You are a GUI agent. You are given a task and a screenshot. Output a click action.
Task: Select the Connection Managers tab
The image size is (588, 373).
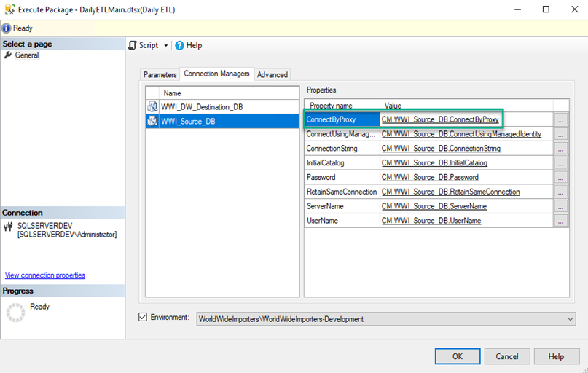pos(216,74)
